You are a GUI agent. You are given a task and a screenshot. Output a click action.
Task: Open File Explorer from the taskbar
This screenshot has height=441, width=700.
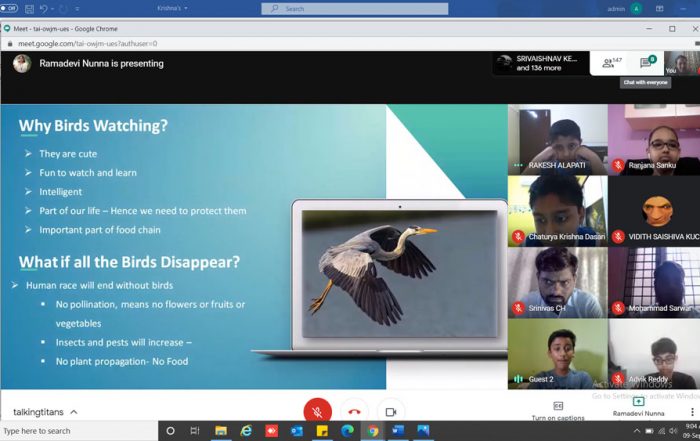[x=221, y=431]
